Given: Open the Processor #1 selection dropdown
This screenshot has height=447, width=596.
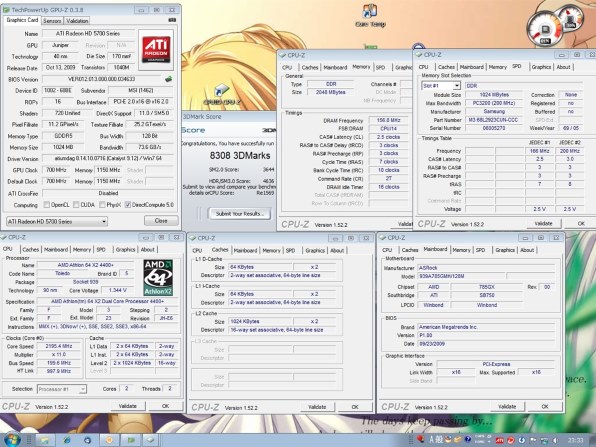Looking at the screenshot, I should 62,389.
